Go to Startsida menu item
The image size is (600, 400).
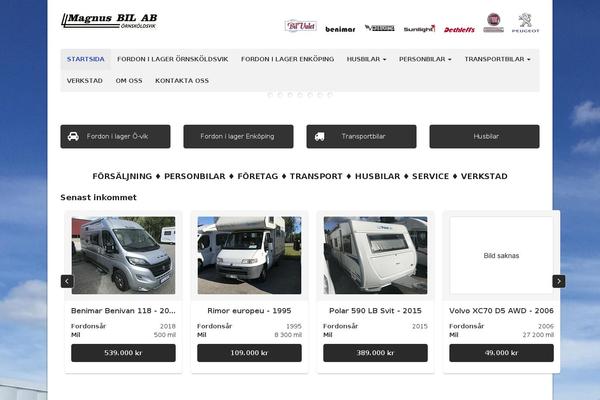[86, 59]
